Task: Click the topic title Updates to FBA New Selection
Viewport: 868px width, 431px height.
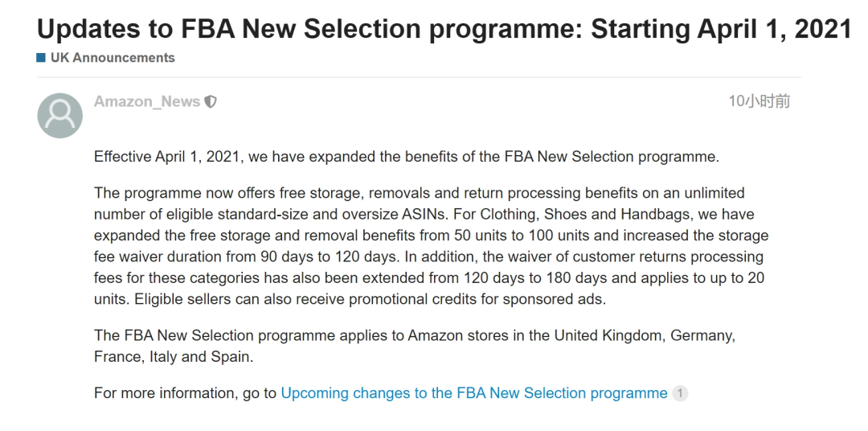Action: point(444,29)
